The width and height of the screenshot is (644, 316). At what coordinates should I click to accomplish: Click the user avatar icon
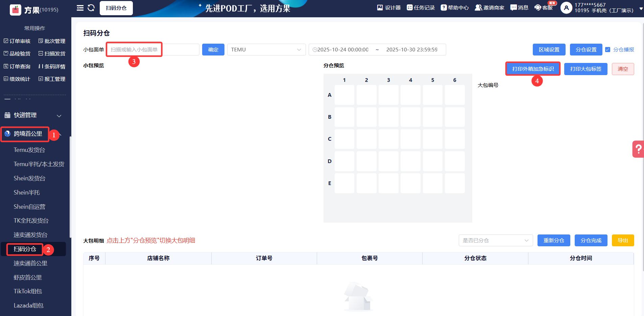(566, 8)
